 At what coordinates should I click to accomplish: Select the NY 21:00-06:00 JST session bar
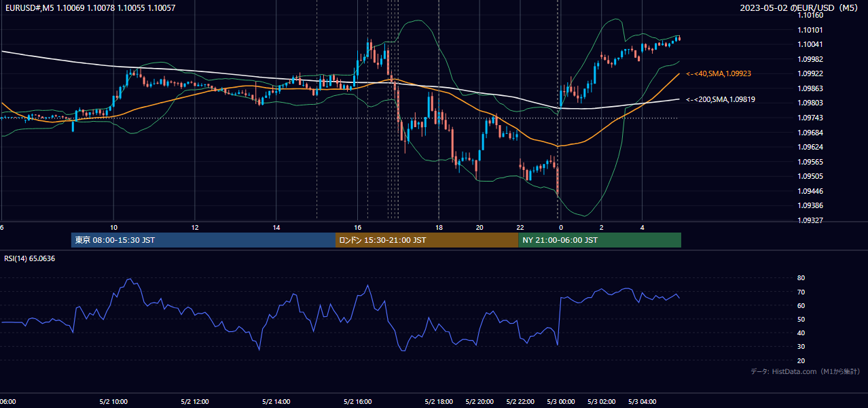tap(600, 240)
